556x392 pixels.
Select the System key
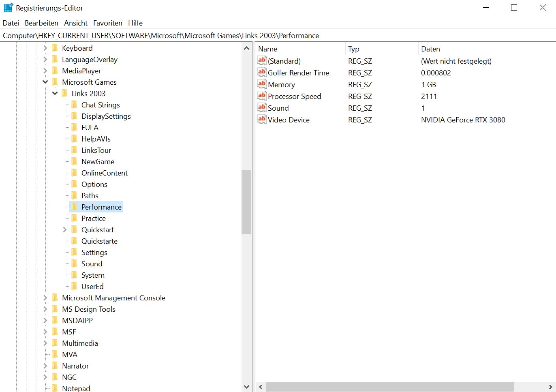pos(93,275)
